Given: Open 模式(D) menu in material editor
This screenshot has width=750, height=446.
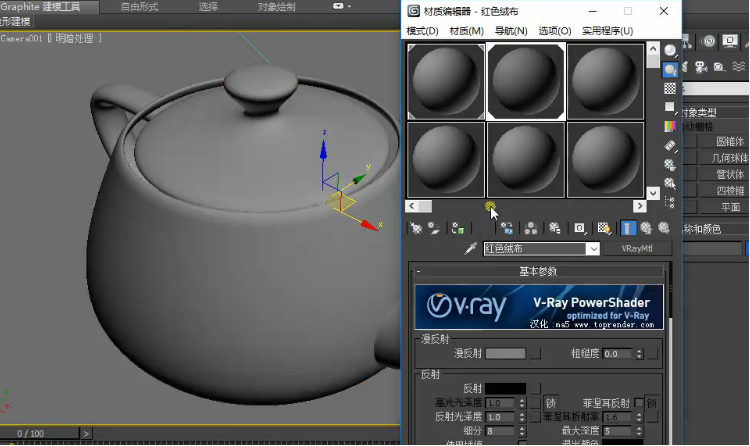Looking at the screenshot, I should pyautogui.click(x=422, y=31).
